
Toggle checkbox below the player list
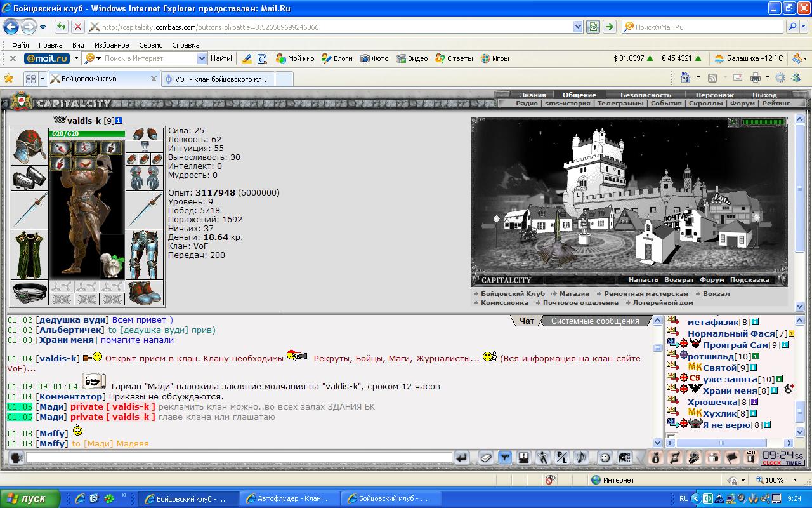tap(671, 436)
